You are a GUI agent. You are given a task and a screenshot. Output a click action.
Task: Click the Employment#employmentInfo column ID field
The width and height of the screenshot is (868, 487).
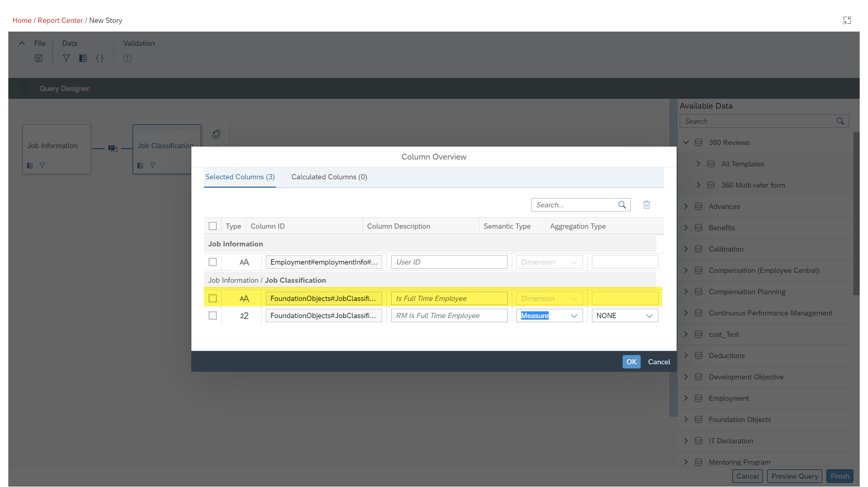[324, 262]
